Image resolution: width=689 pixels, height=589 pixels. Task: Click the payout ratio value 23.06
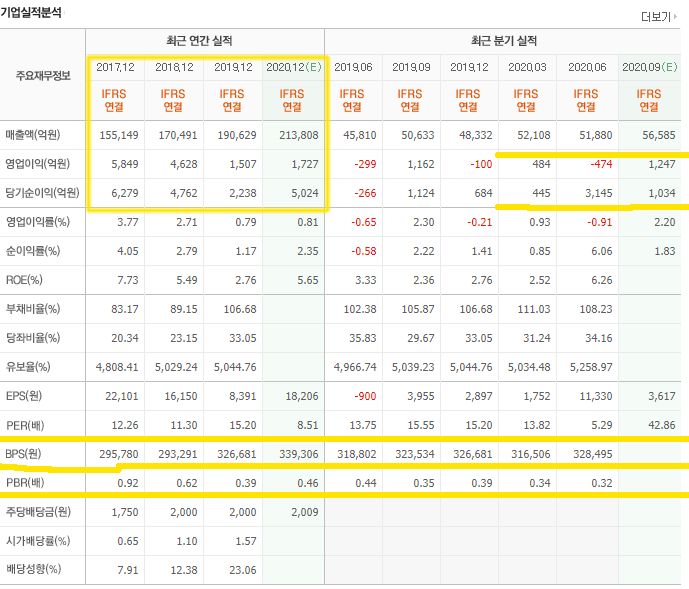point(243,570)
